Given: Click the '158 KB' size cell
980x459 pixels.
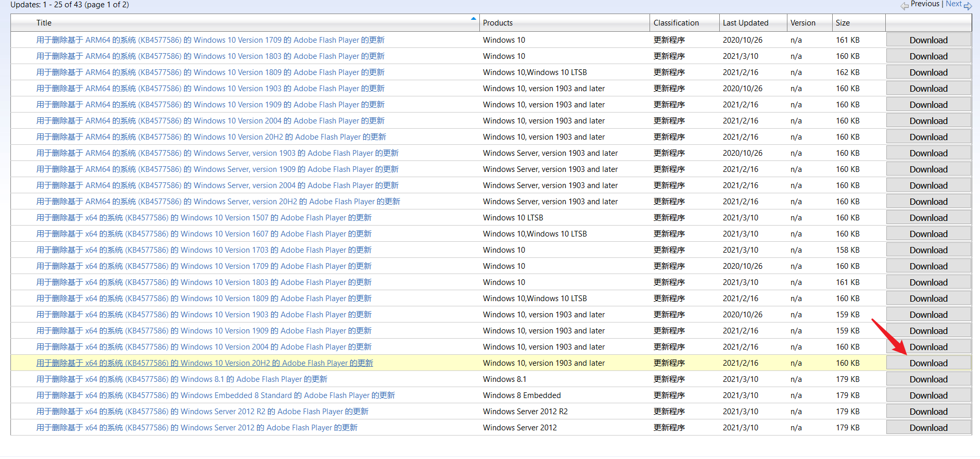Looking at the screenshot, I should click(x=848, y=250).
